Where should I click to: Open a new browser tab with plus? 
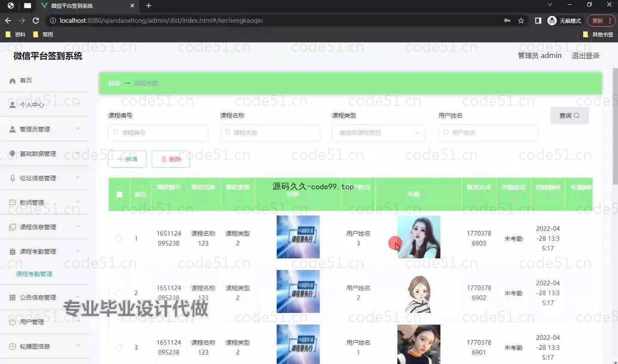[x=148, y=6]
